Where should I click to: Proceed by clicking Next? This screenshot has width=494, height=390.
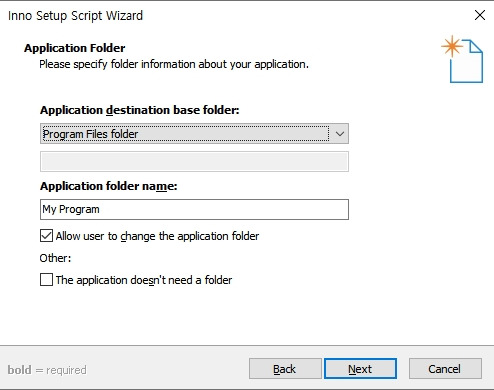[x=360, y=369]
